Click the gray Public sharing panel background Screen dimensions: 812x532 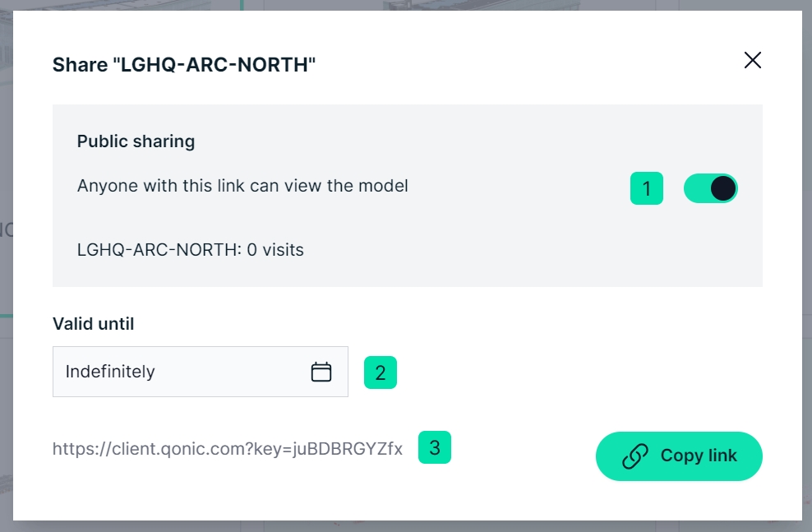point(493,247)
